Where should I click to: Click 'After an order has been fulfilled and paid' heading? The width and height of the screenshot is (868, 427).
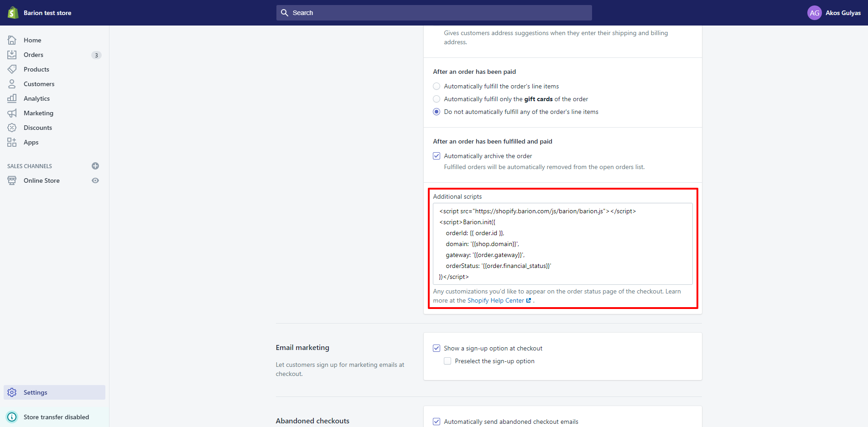(x=493, y=141)
